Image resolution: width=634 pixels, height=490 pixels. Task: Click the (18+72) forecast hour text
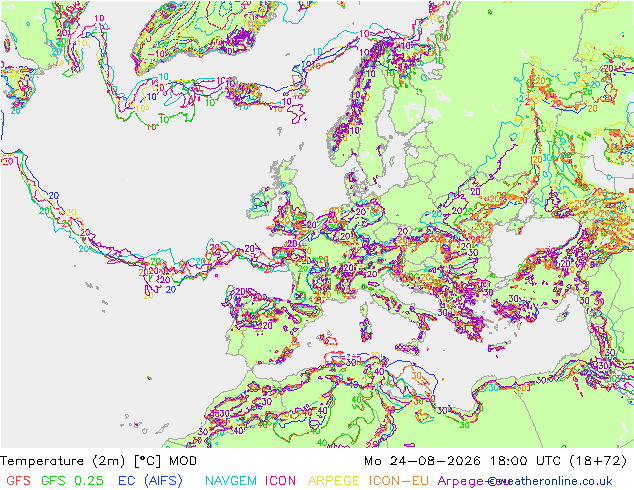(x=598, y=461)
